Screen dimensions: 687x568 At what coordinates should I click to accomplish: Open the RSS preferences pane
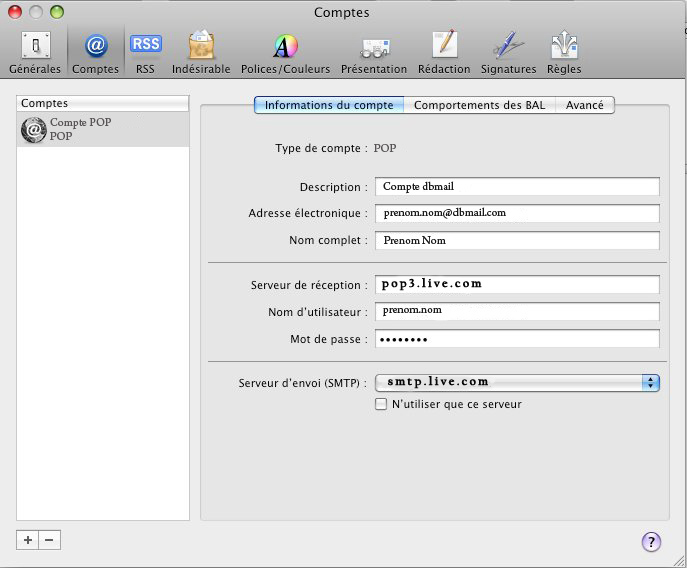pyautogui.click(x=146, y=52)
